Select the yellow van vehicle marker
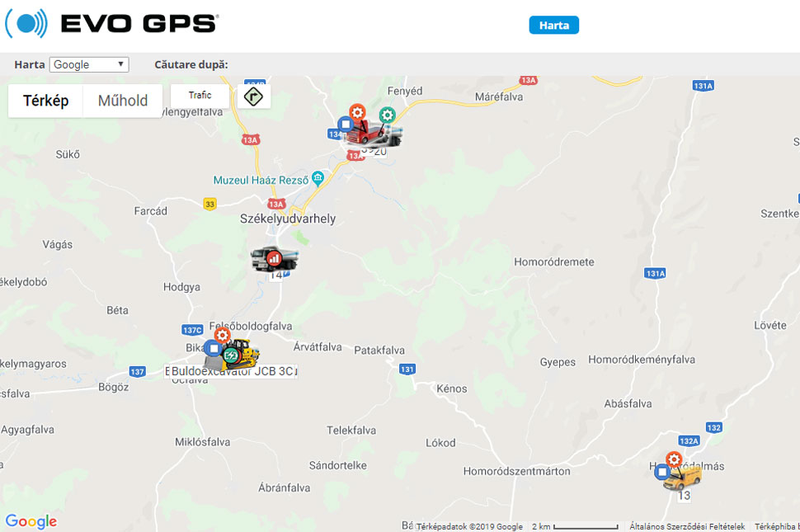 tap(684, 478)
